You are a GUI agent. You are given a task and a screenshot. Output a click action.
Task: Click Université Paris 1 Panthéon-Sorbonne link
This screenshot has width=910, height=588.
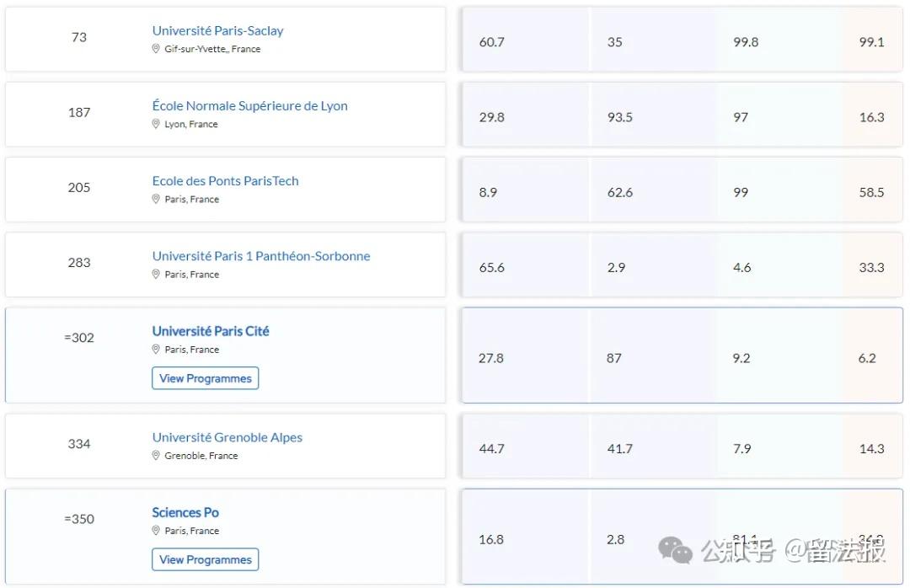tap(260, 255)
